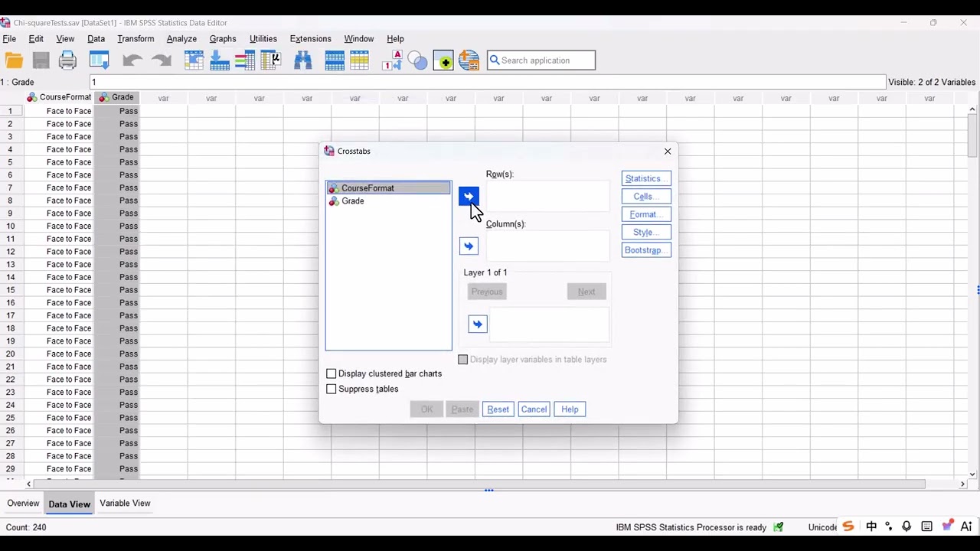Click the Find binoculars icon

303,60
